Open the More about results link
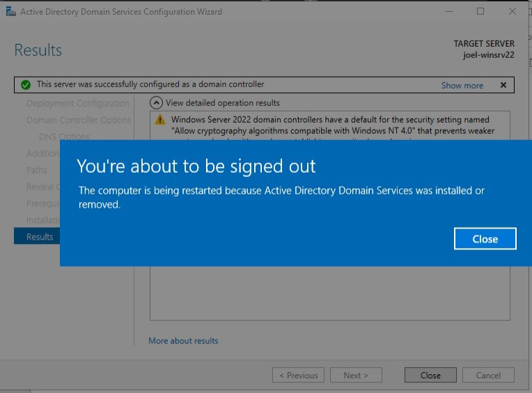 (x=183, y=341)
